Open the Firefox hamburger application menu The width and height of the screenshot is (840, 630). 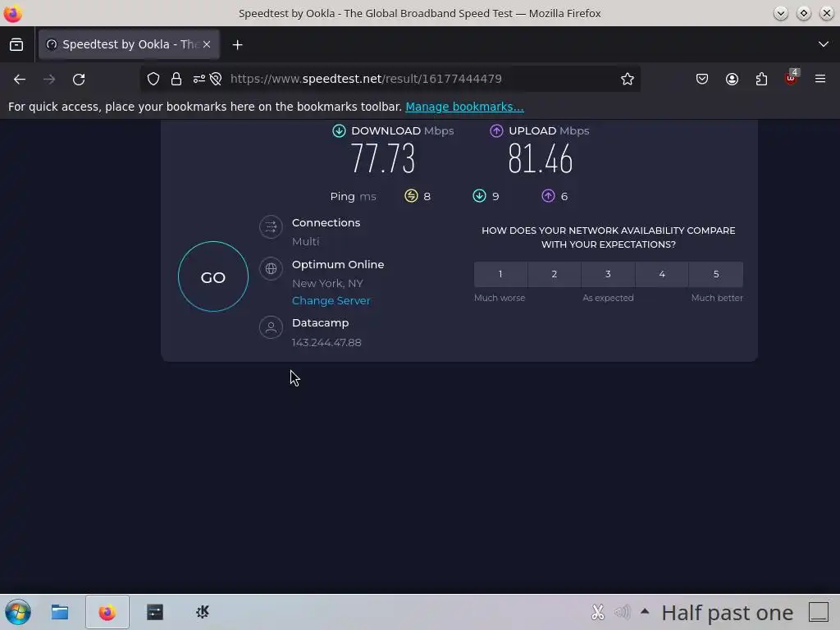tap(820, 80)
